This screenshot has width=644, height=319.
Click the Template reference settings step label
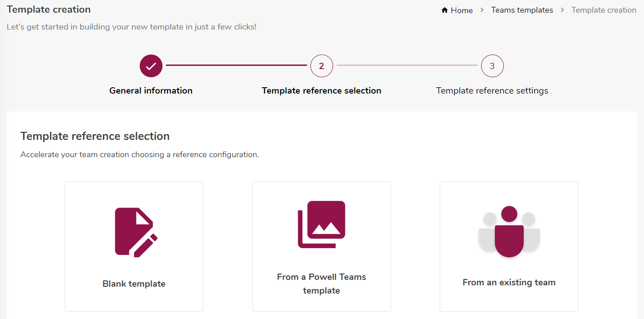(492, 90)
